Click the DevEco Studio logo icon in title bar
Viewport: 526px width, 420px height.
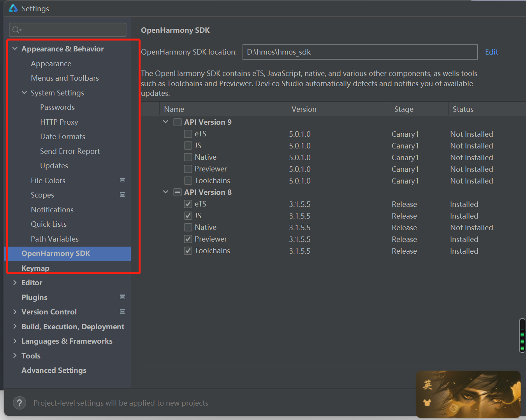pos(13,9)
